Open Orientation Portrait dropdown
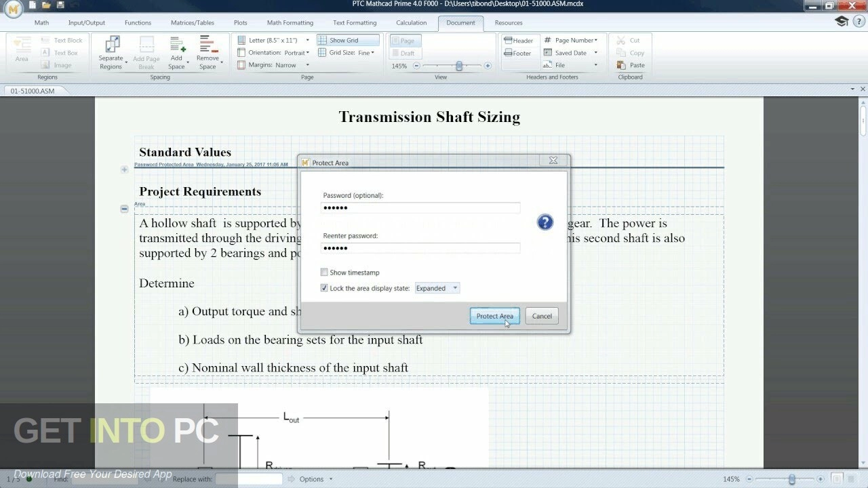Image resolution: width=868 pixels, height=488 pixels. click(307, 53)
